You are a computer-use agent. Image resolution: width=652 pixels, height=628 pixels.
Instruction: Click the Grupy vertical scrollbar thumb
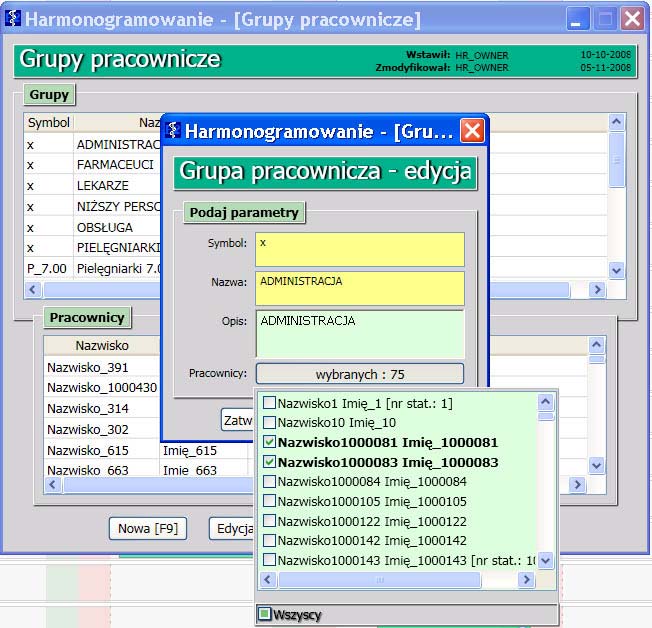(616, 160)
